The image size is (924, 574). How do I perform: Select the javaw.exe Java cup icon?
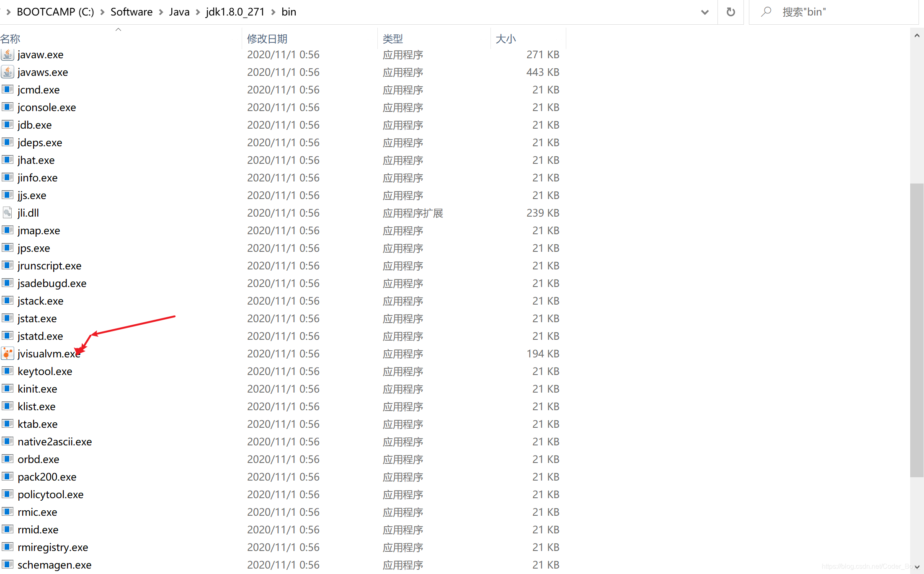tap(8, 54)
